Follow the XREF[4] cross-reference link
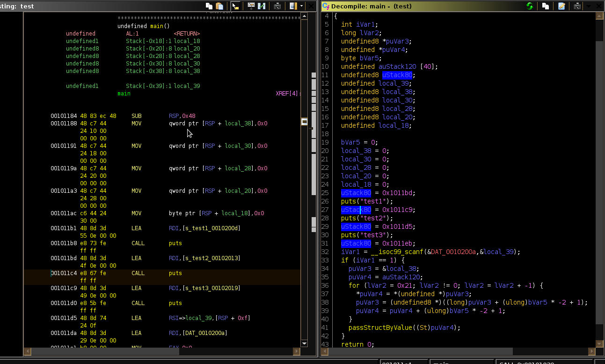This screenshot has height=364, width=605. click(287, 93)
